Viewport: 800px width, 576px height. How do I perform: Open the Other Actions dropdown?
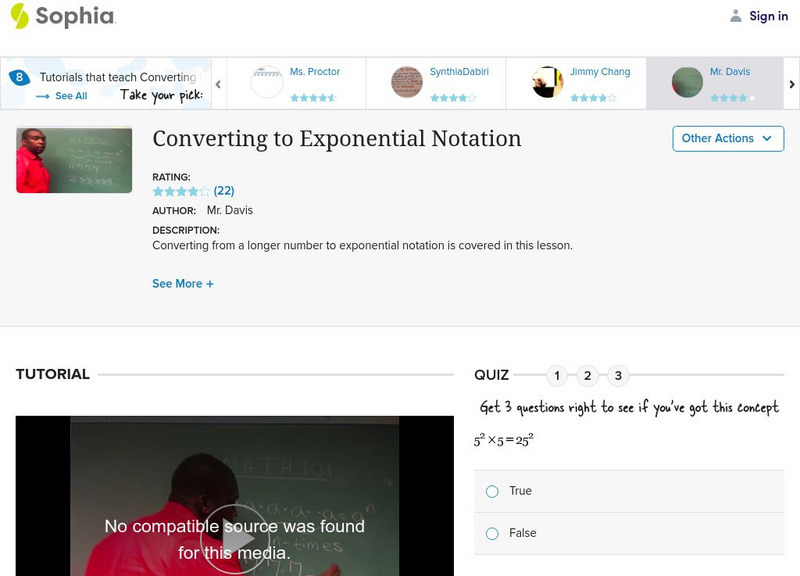pos(727,139)
